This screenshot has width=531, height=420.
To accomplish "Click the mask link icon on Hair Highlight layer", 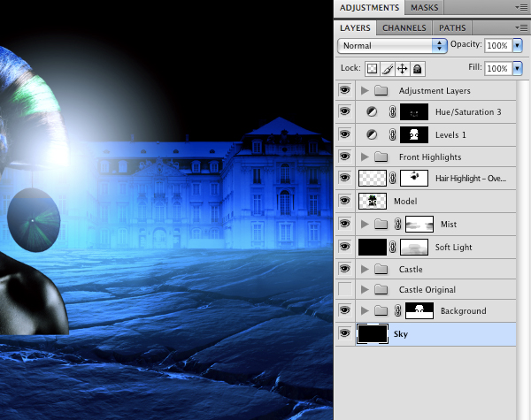I will coord(392,178).
